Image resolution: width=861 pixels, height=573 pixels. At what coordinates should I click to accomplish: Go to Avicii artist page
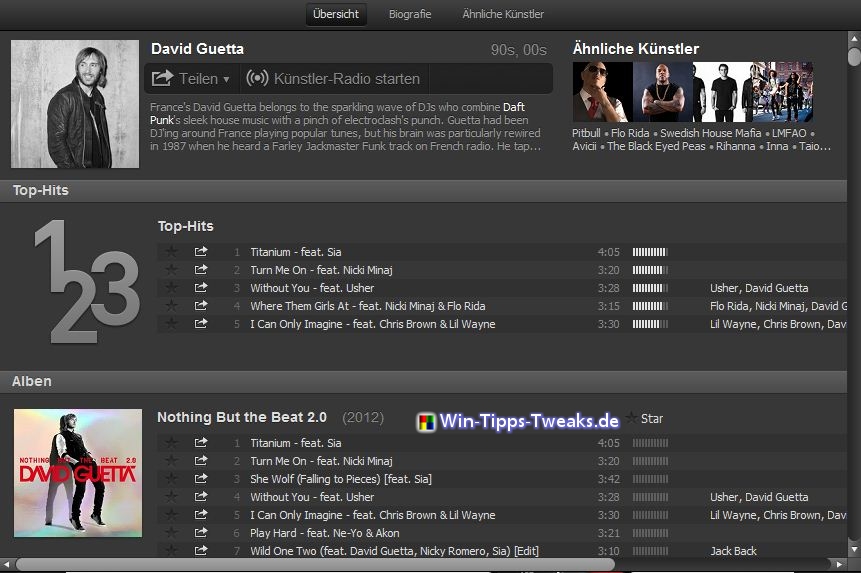(584, 146)
